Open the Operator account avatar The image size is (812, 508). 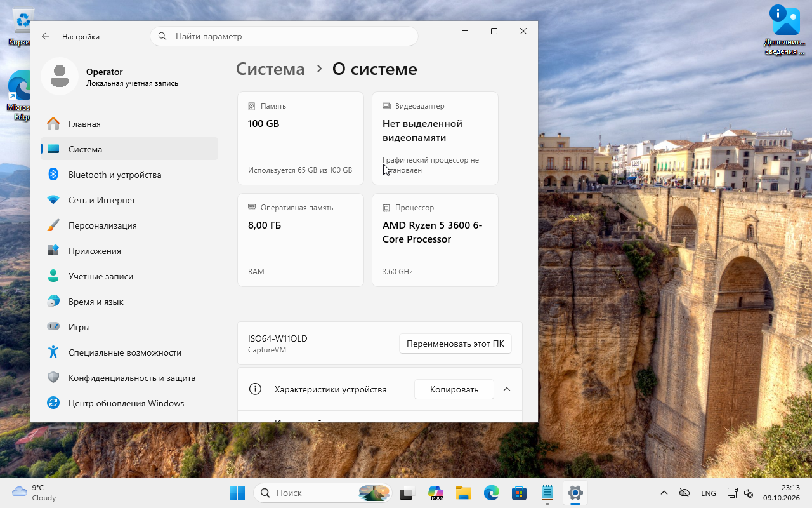click(x=60, y=76)
